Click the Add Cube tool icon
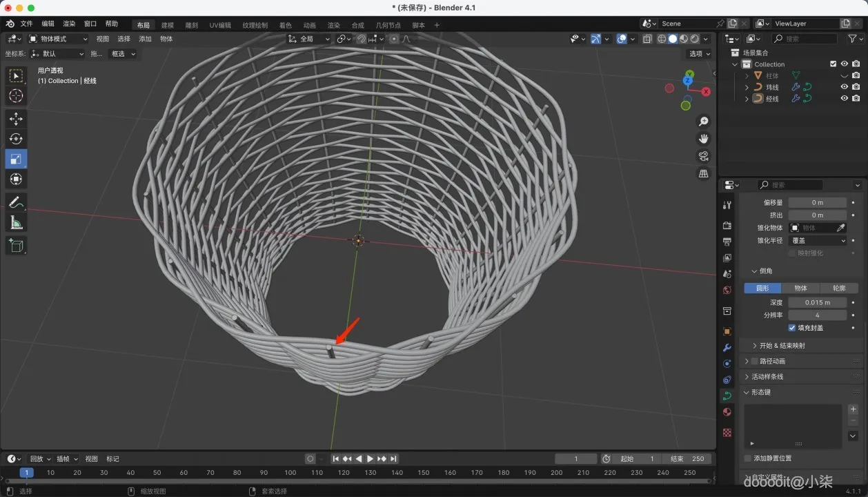 click(x=16, y=245)
